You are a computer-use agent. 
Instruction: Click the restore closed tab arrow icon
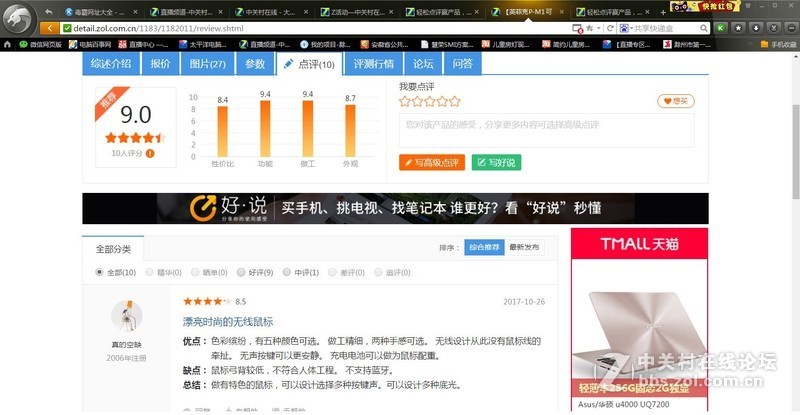pos(48,11)
